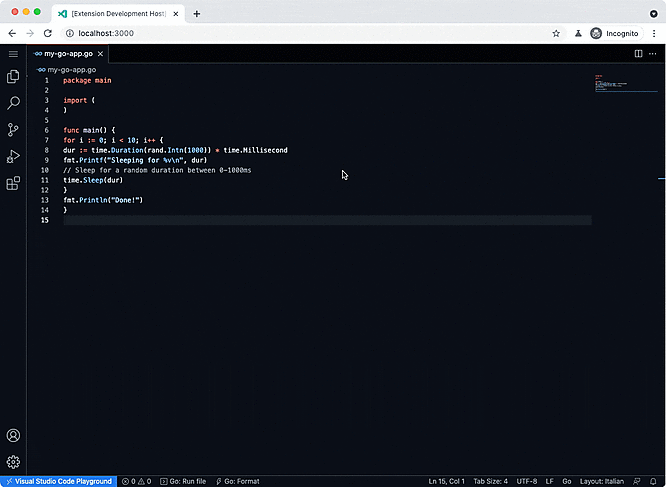Close the my-go-app.go editor tab

[100, 54]
